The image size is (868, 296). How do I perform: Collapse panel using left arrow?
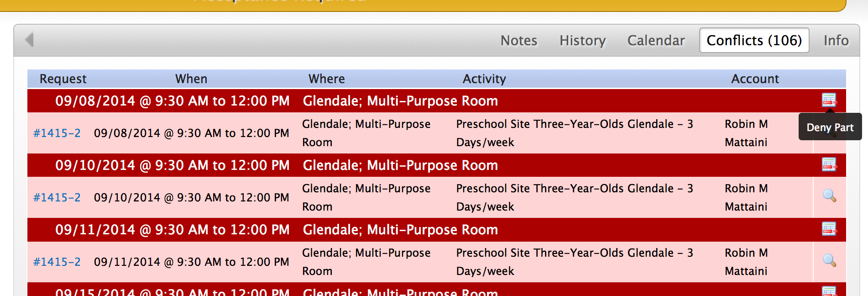pos(30,40)
